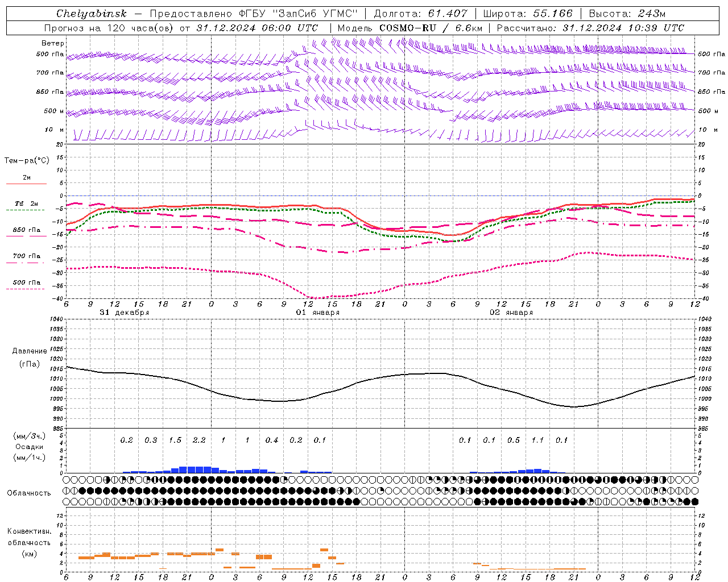Viewport: 728px width, 582px height.
Task: Click the '1.1' precipitation amount
Action: pyautogui.click(x=537, y=440)
